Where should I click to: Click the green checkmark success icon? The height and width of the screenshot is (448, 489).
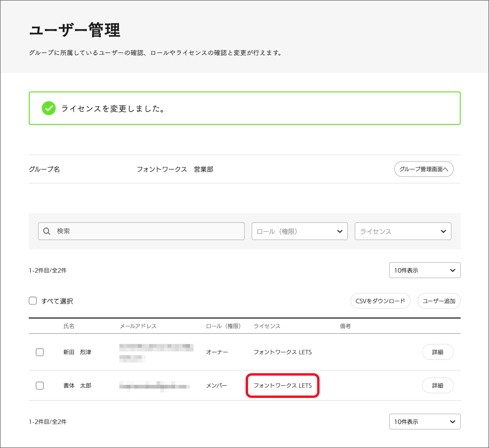click(48, 109)
